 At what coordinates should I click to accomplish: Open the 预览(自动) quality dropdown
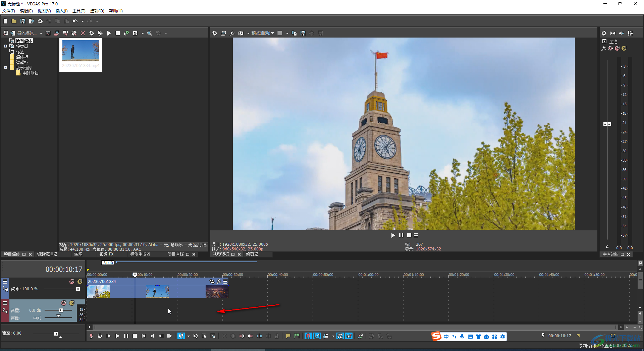(263, 33)
